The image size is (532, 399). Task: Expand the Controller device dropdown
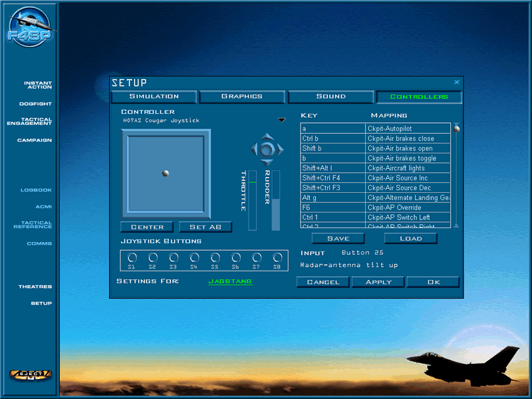tap(281, 120)
